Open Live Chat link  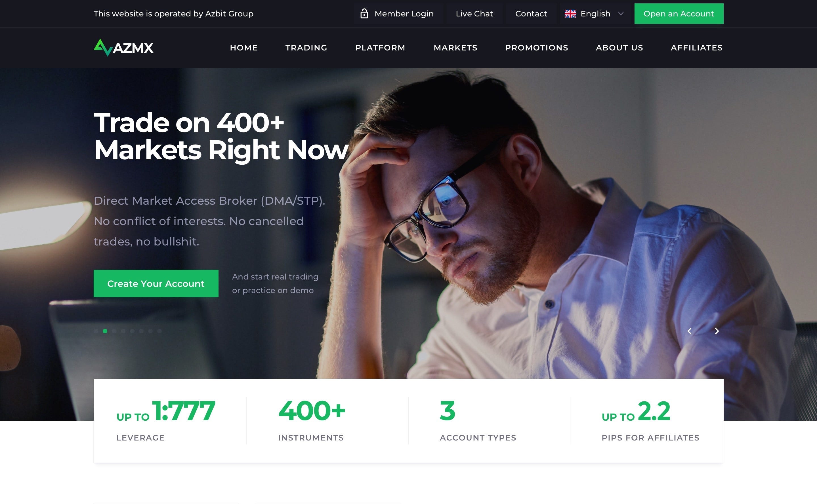point(474,14)
